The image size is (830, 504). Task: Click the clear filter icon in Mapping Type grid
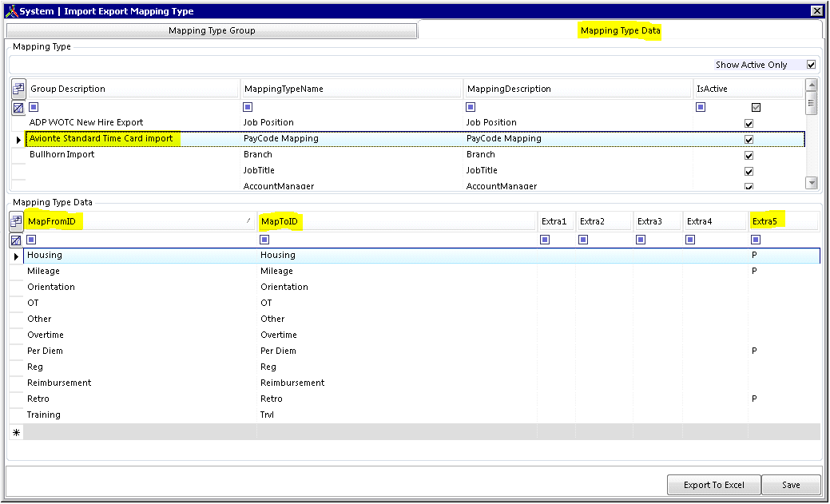[x=18, y=108]
